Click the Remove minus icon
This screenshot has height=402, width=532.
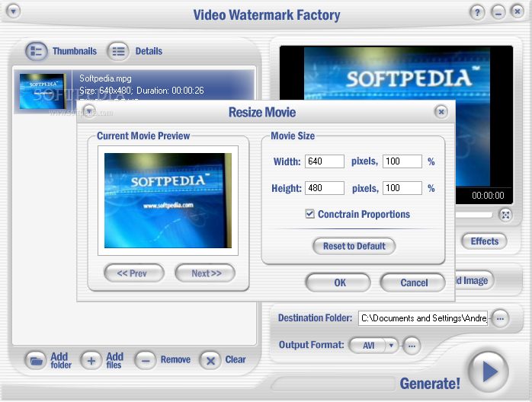pos(146,360)
